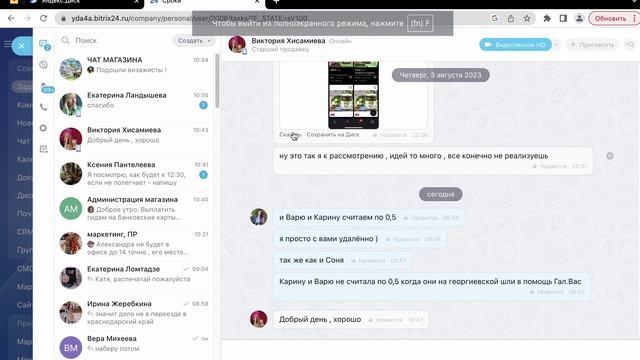Open messenger settings gear icon
Screen dimensions: 640x360
click(43, 128)
